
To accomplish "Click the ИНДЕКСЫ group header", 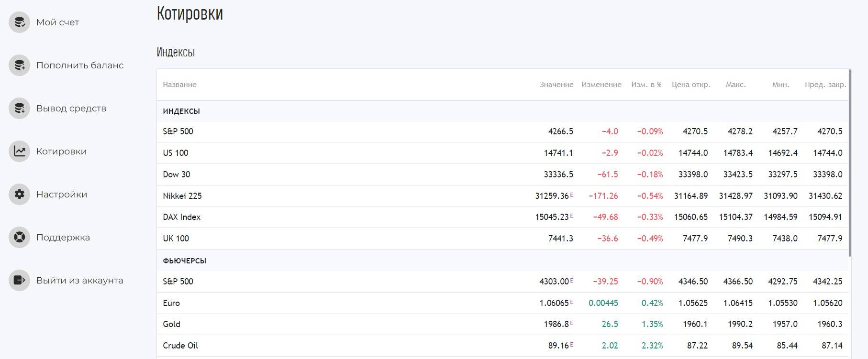I will (x=181, y=111).
